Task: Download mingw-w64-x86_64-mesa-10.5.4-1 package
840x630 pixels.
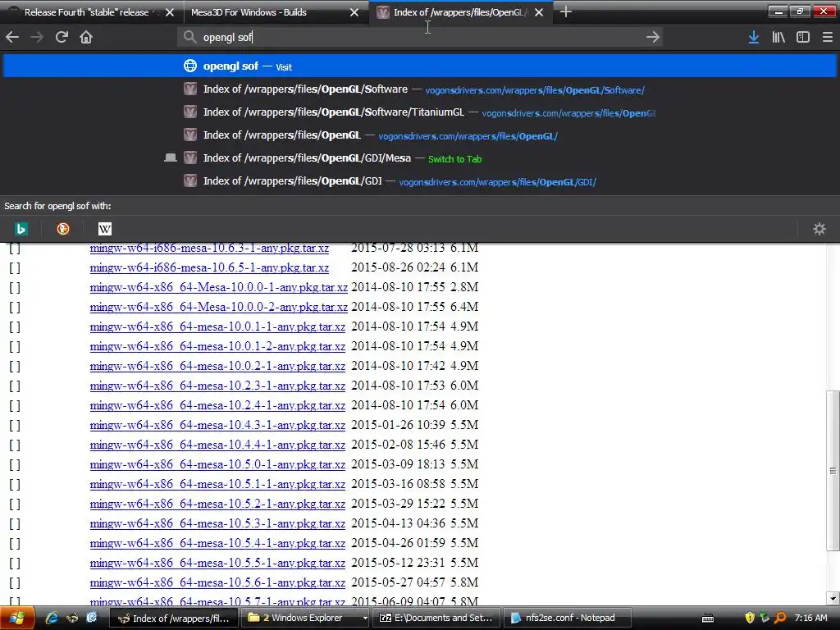Action: (x=217, y=543)
